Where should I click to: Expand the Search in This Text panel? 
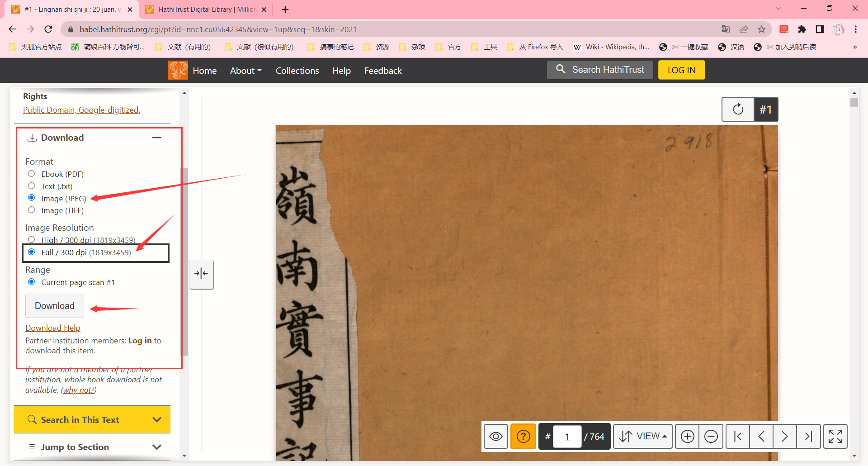click(x=92, y=420)
